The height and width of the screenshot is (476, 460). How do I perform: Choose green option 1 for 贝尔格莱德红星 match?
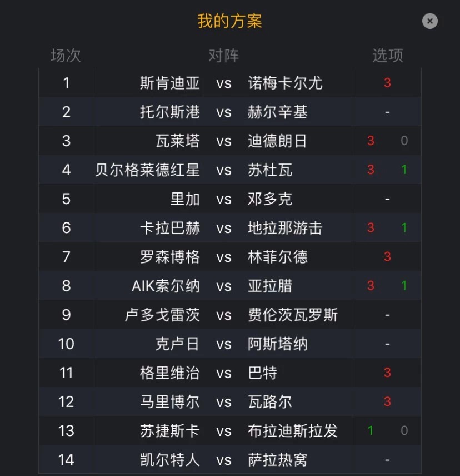pos(404,170)
